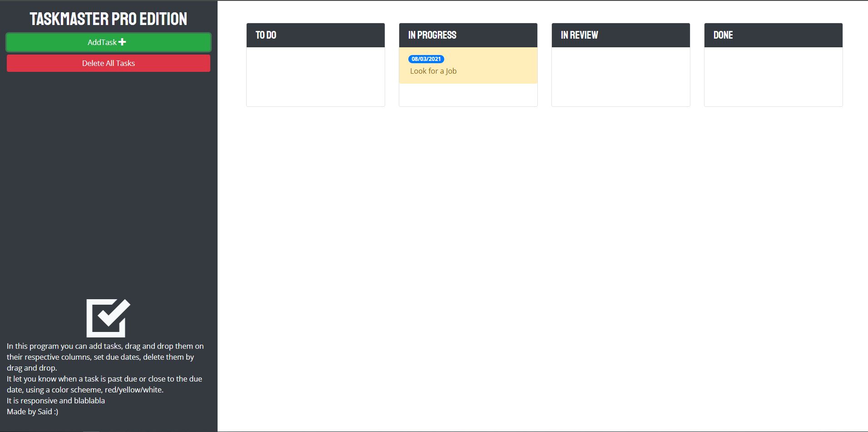
Task: Click the AddTask green button
Action: click(x=109, y=42)
